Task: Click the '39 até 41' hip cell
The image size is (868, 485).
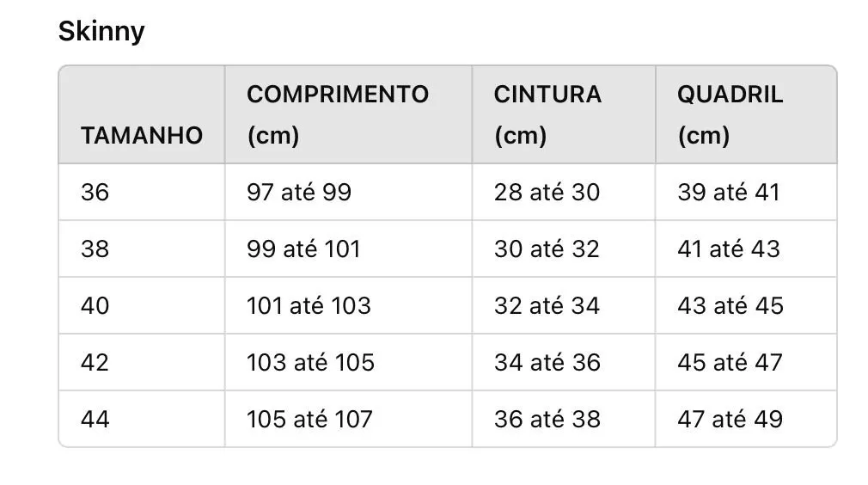Action: click(x=746, y=192)
